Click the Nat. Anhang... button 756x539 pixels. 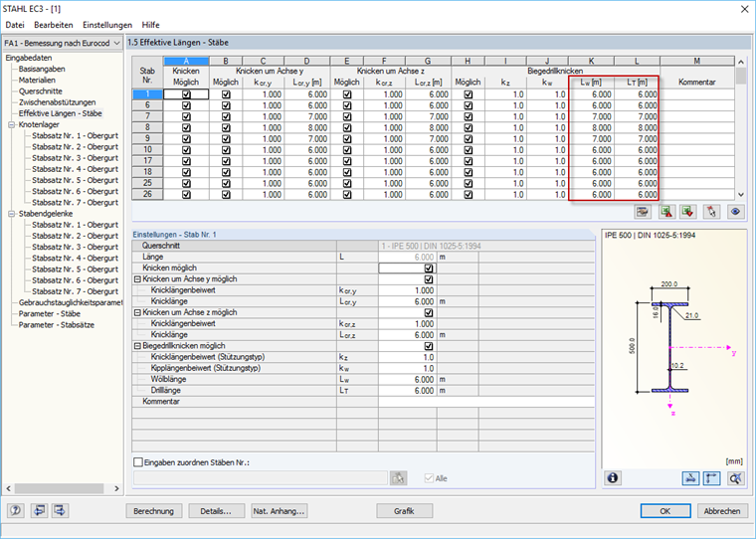280,511
